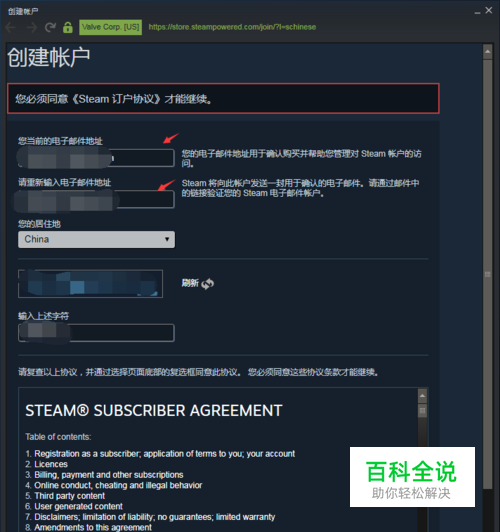Open the China country dropdown
500x532 pixels.
97,240
